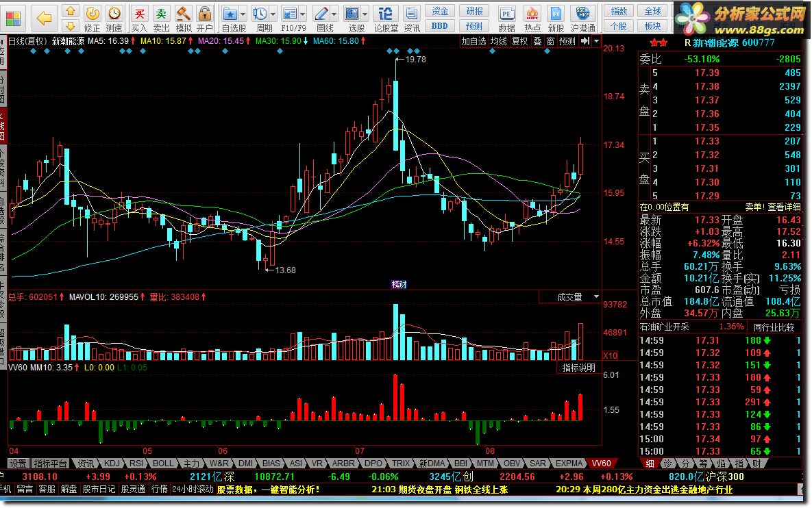
Task: Click the down arrow navigation icon
Action: [71, 25]
